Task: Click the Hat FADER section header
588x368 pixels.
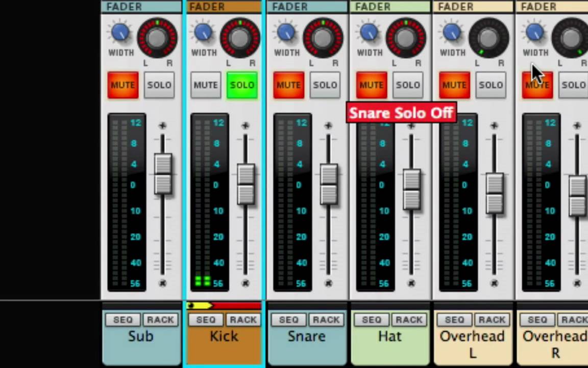Action: [x=390, y=6]
